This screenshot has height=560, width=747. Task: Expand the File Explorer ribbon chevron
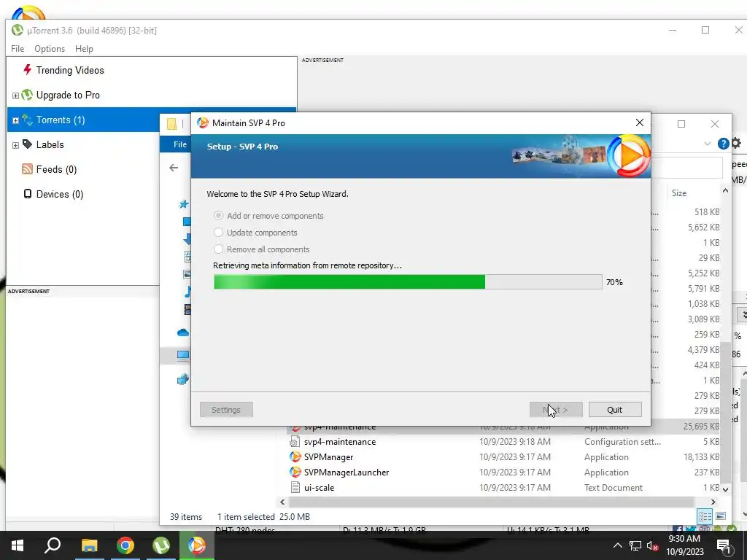(x=708, y=144)
